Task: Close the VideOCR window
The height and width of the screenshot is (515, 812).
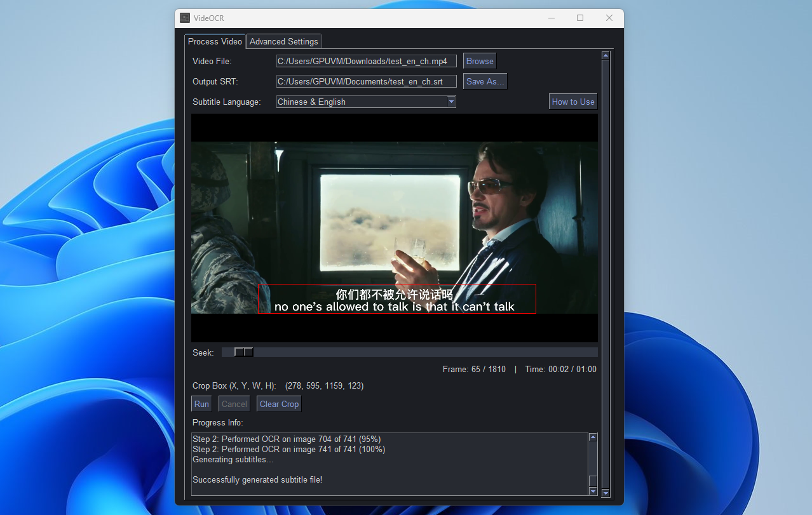Action: 609,18
